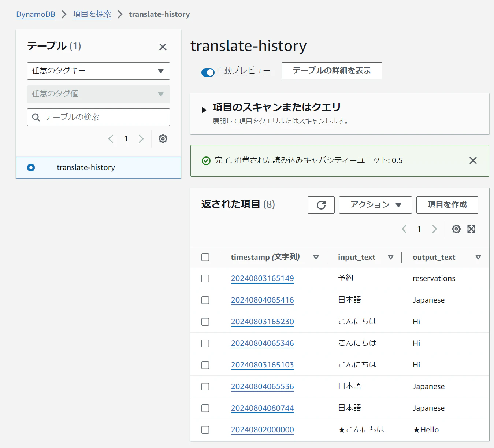Select the translate-history table radio button
The height and width of the screenshot is (448, 494).
tap(31, 168)
